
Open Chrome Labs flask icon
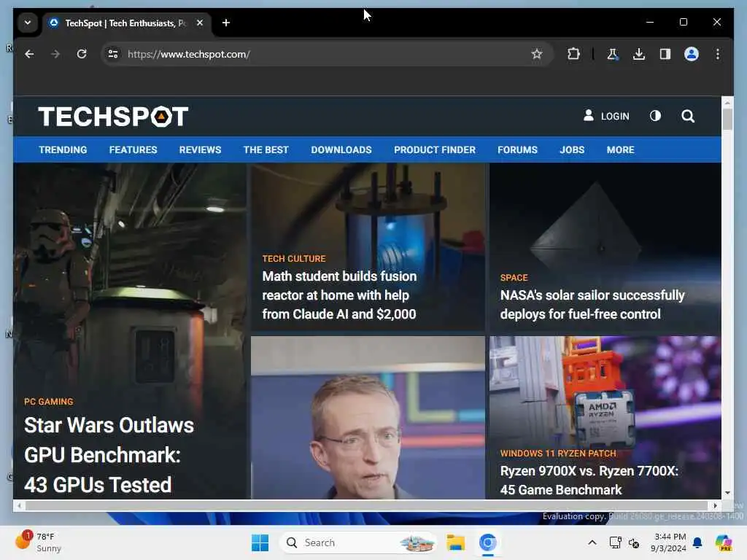613,54
